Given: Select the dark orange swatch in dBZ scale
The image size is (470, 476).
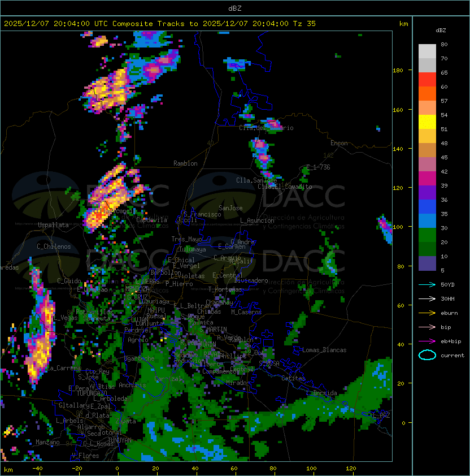Looking at the screenshot, I should coord(427,93).
